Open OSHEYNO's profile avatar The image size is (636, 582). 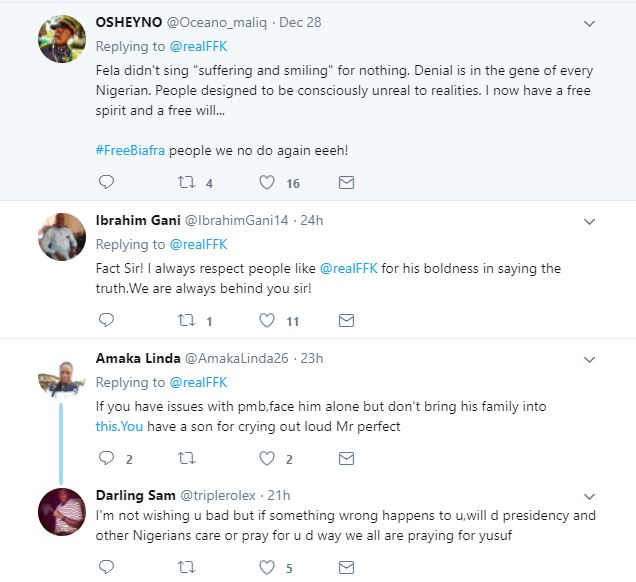pos(60,40)
